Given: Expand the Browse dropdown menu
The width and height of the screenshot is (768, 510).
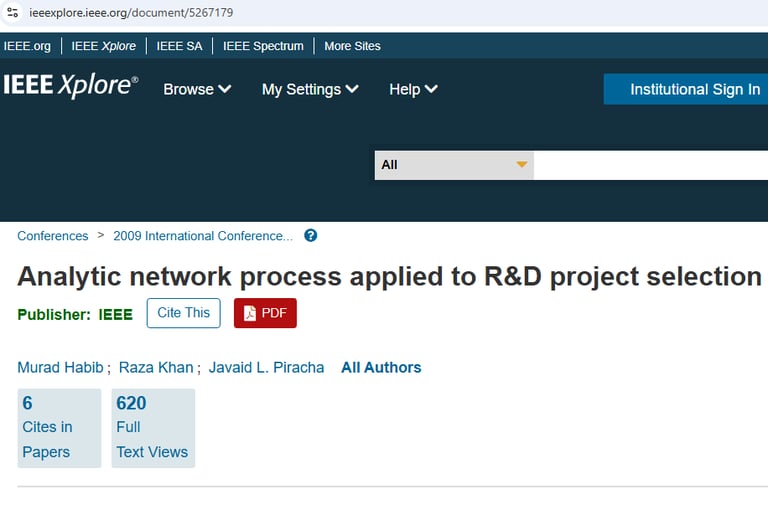Looking at the screenshot, I should click(197, 89).
